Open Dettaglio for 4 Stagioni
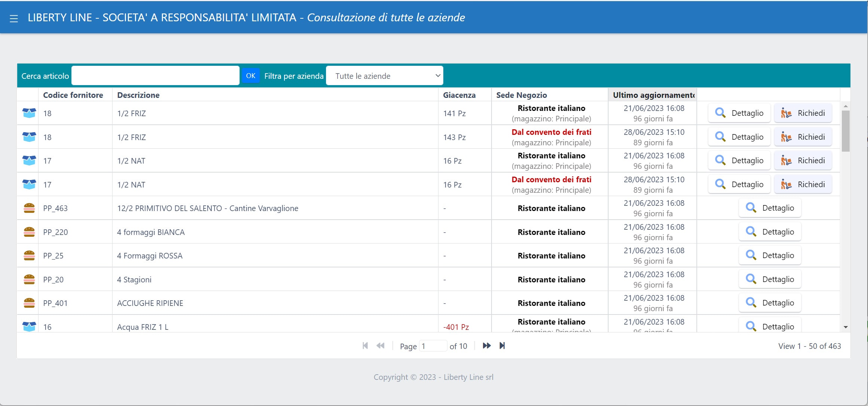 [x=770, y=279]
